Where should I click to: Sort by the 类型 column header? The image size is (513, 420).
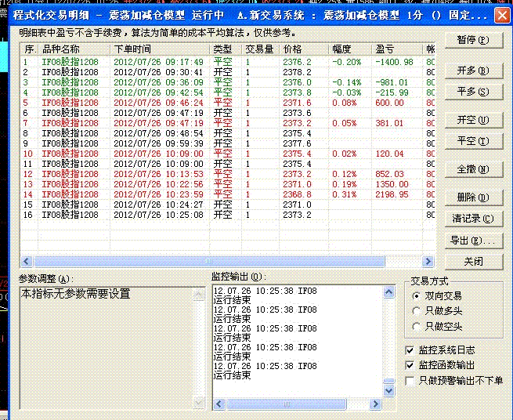(x=226, y=49)
